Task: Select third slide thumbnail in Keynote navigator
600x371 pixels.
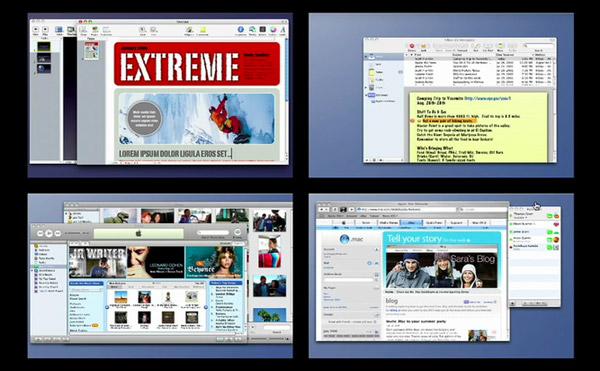Action: pos(44,68)
